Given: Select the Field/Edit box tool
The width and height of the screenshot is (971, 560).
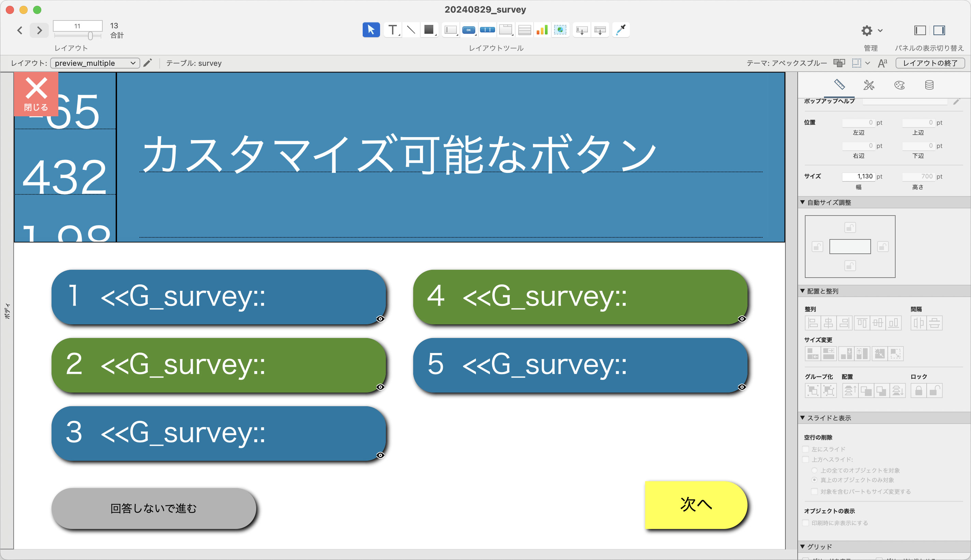Looking at the screenshot, I should click(x=450, y=30).
